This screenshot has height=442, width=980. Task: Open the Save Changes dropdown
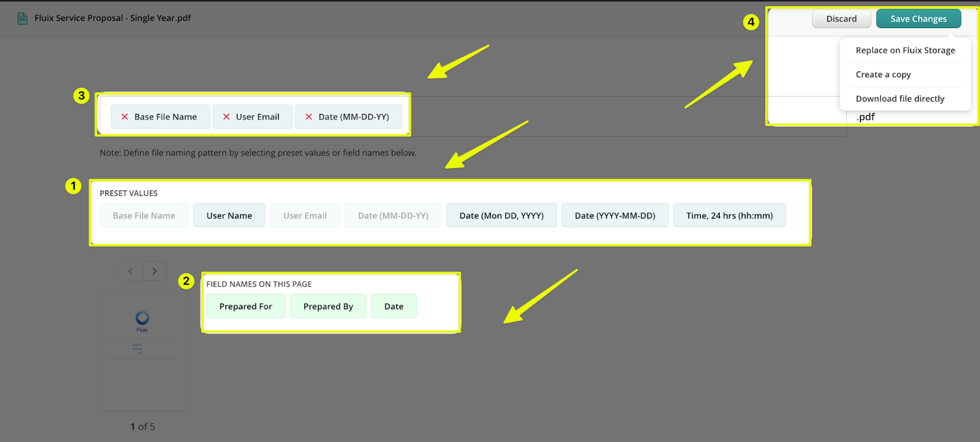(x=918, y=19)
